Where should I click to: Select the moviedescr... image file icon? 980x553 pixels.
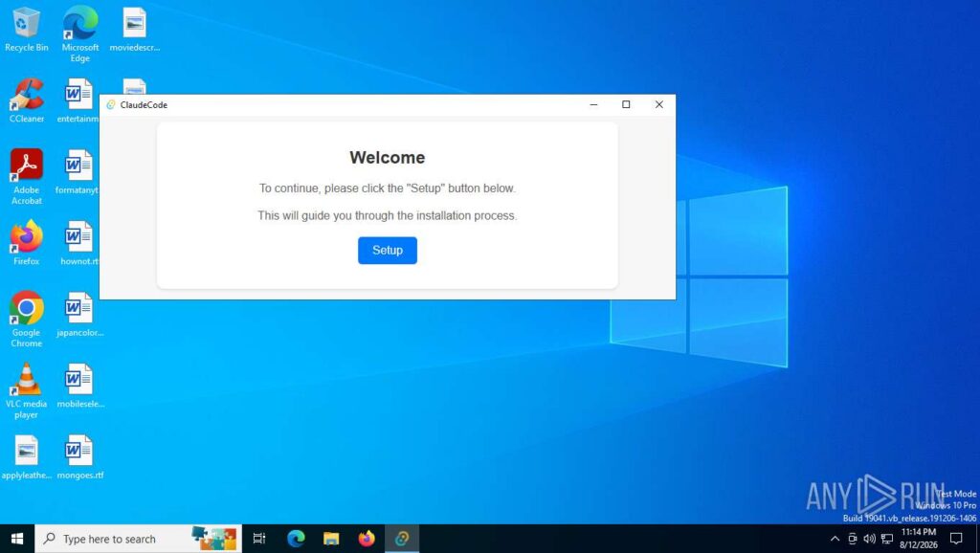click(134, 30)
